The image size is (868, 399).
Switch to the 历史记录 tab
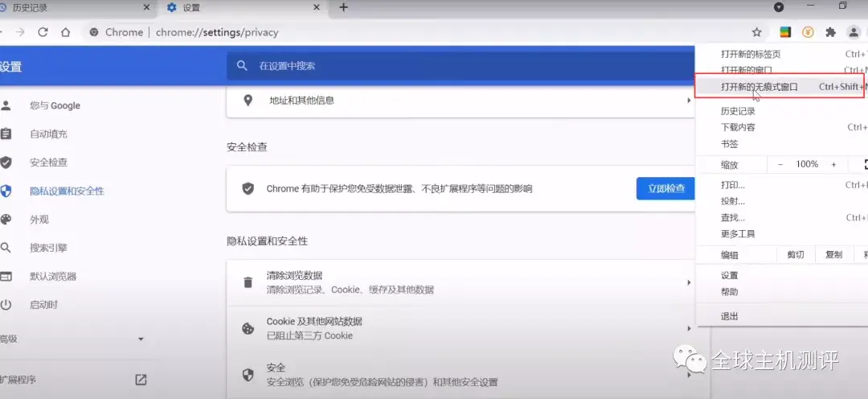pos(76,8)
